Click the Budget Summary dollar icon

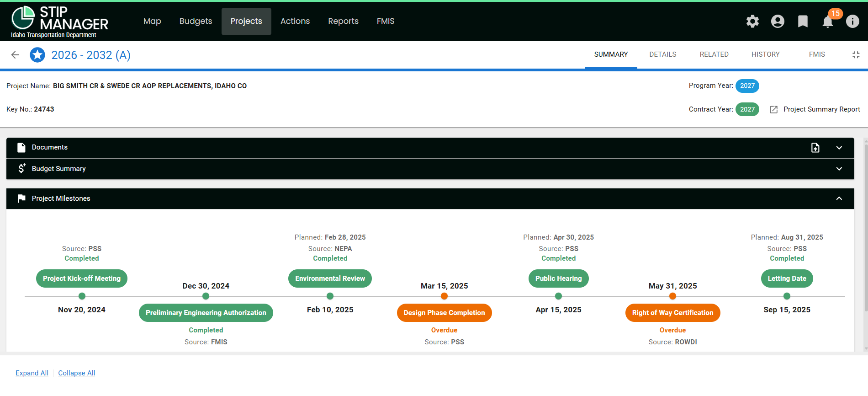(x=21, y=169)
